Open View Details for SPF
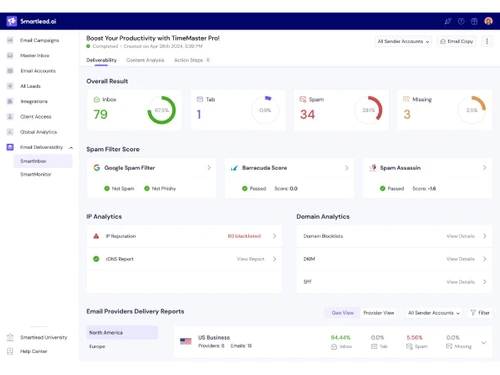The width and height of the screenshot is (500, 375). [x=460, y=282]
